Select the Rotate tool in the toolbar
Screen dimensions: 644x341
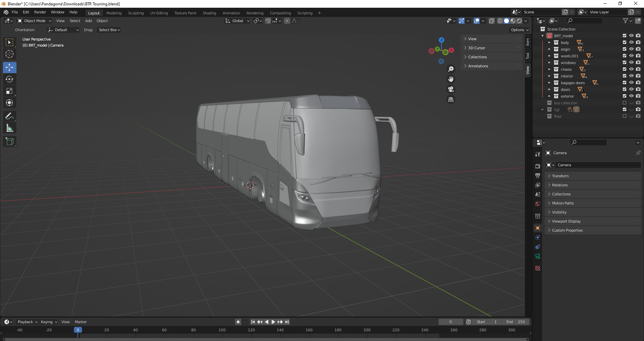(x=9, y=79)
